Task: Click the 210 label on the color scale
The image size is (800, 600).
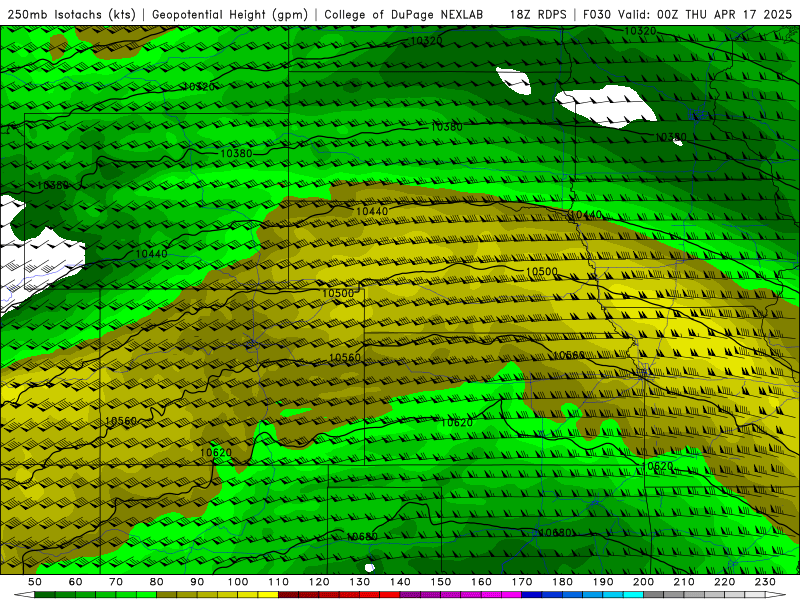Action: point(684,582)
